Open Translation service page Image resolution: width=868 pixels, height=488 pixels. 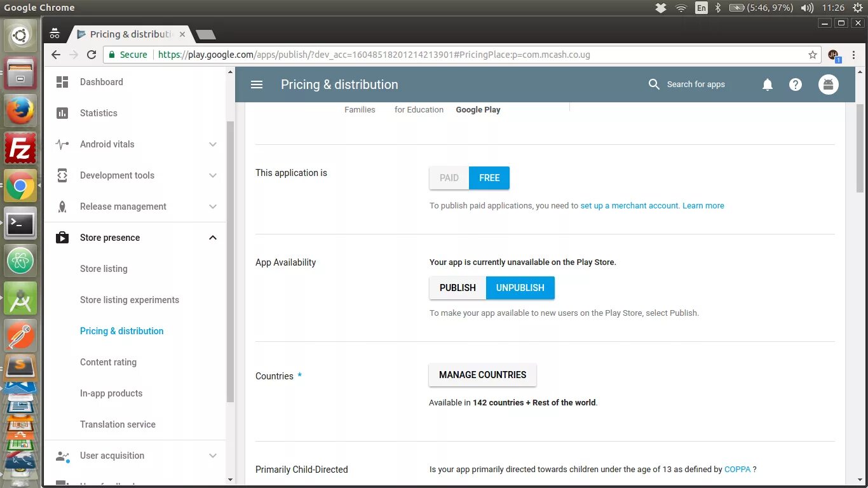click(x=118, y=424)
